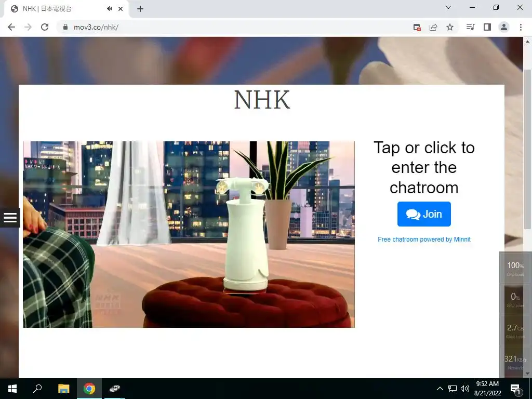Screen dimensions: 532x399
Task: Open the network status tray icon
Action: pyautogui.click(x=453, y=389)
